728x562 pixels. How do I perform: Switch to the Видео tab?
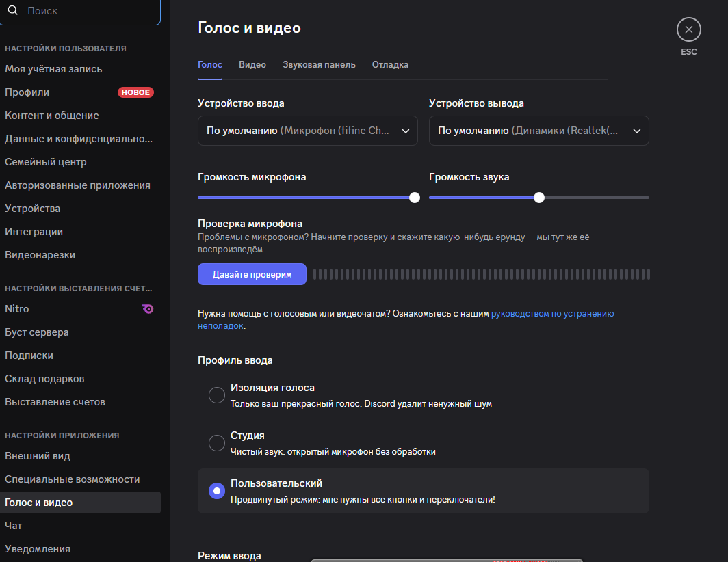click(252, 64)
